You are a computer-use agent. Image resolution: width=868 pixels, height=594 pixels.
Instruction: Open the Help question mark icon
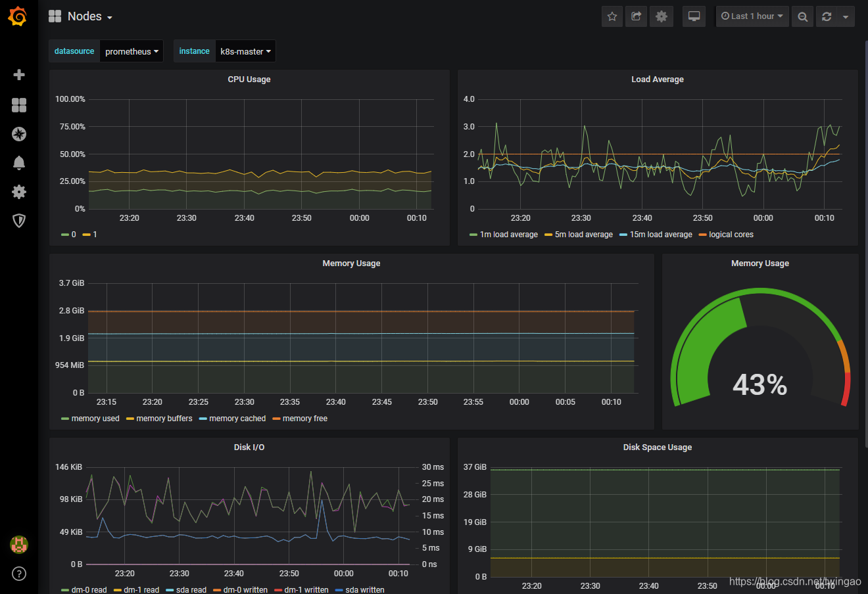coord(19,574)
